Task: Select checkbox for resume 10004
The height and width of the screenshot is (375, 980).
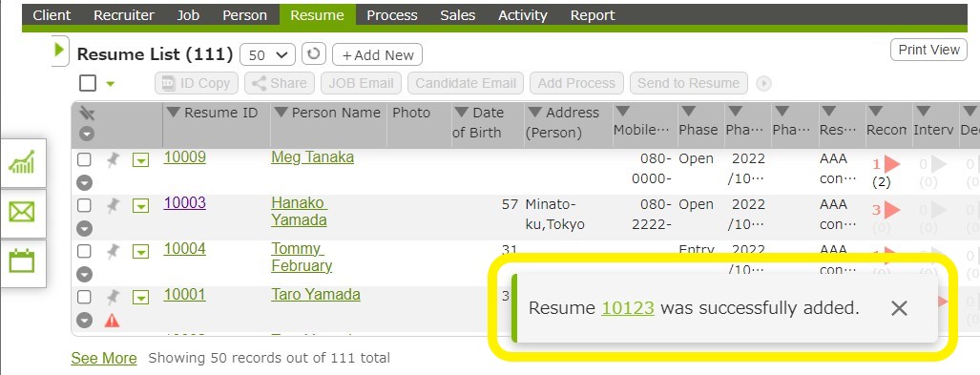Action: (x=84, y=251)
